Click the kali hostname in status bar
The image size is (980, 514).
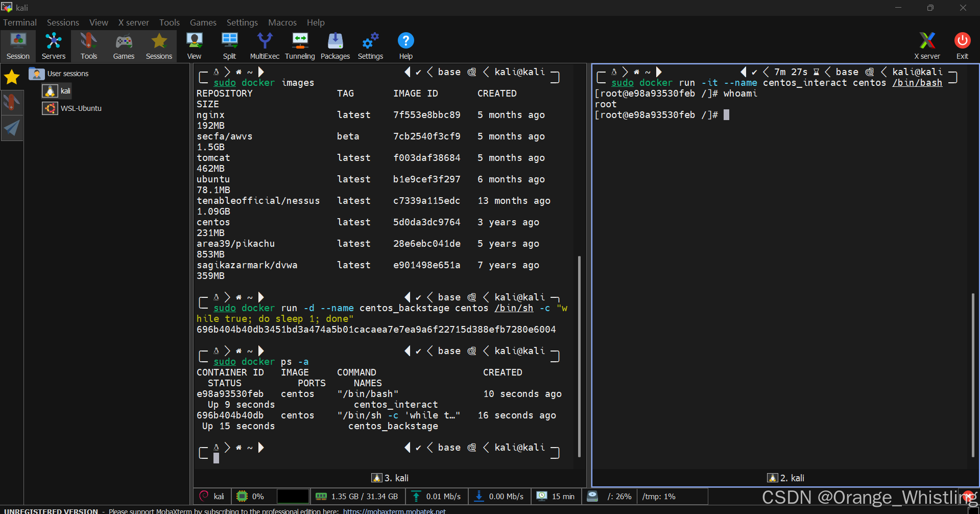pyautogui.click(x=219, y=496)
